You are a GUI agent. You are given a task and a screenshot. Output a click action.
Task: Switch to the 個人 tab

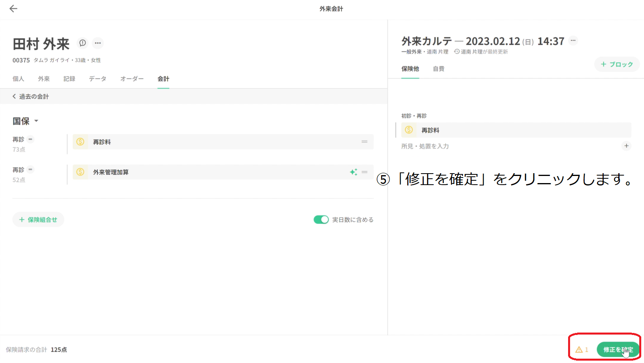click(x=18, y=79)
